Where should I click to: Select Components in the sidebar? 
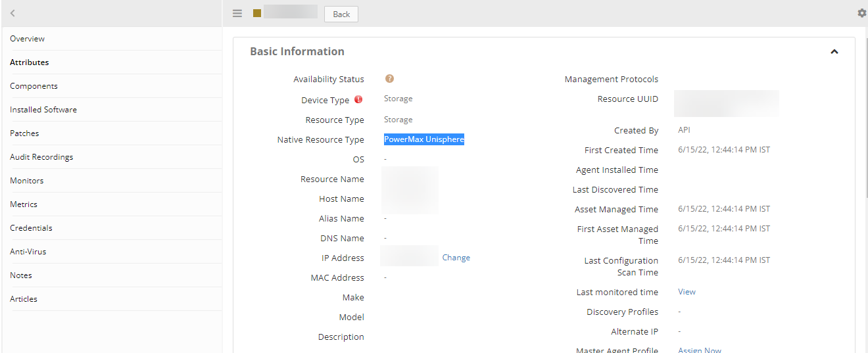34,86
